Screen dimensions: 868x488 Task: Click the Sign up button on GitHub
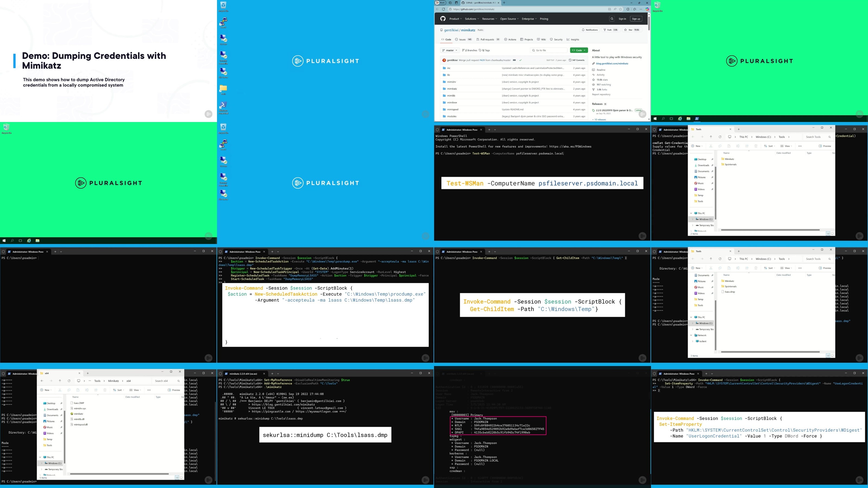click(636, 19)
